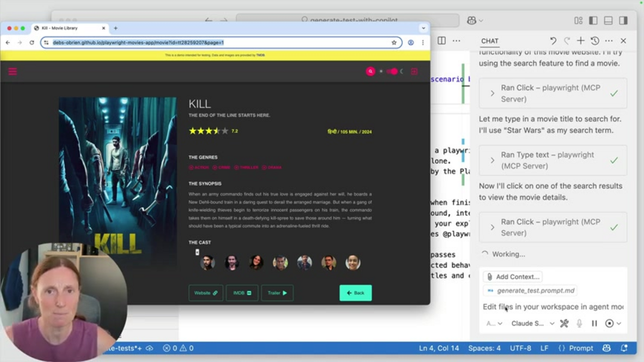
Task: Click the pink search icon
Action: (x=370, y=72)
